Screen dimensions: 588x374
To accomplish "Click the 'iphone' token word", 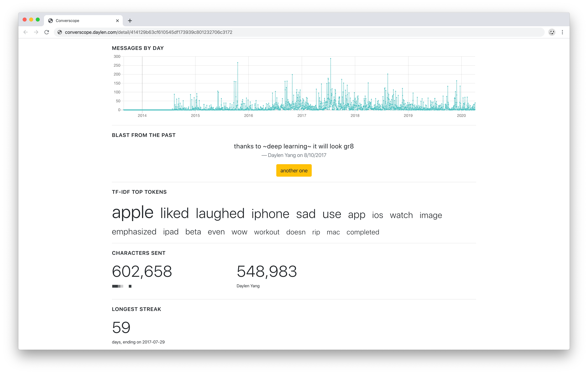I will [270, 214].
